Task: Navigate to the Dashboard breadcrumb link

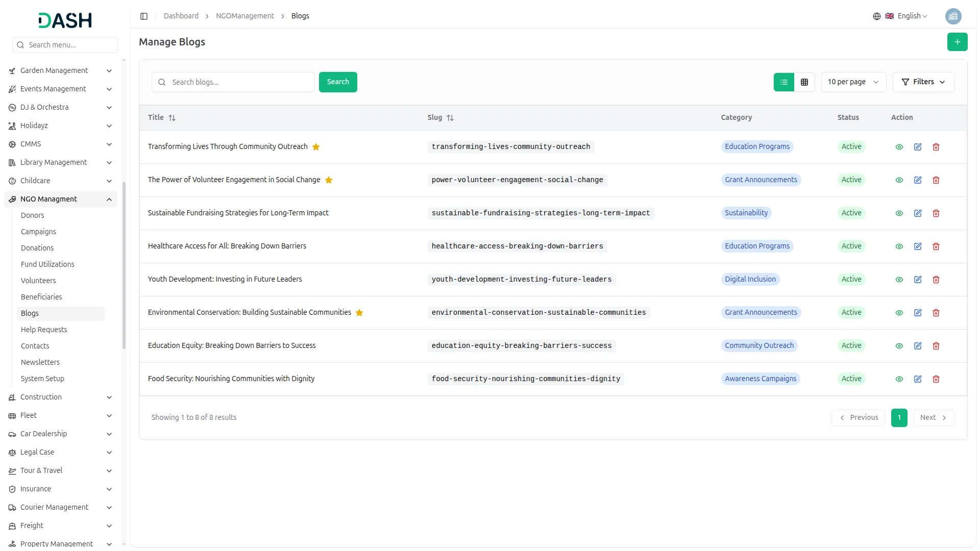Action: (x=181, y=16)
